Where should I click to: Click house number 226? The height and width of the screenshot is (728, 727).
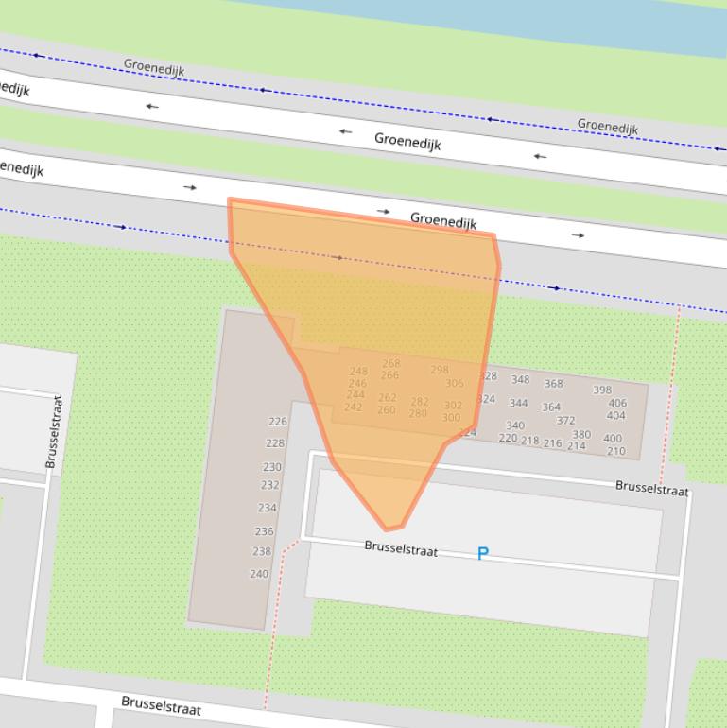[x=277, y=422]
